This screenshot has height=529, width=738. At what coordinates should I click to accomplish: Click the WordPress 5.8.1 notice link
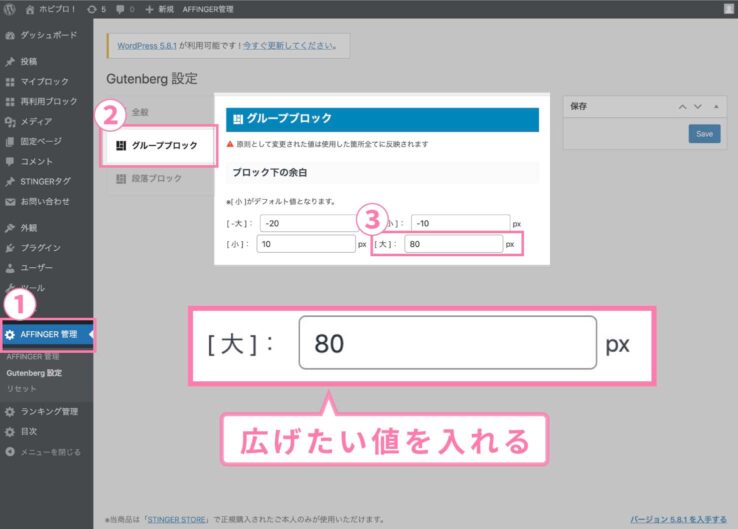(147, 46)
